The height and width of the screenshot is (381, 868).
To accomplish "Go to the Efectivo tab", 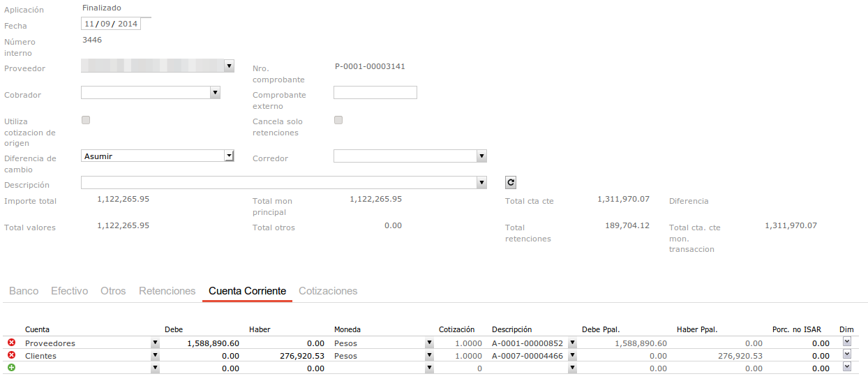I will (x=69, y=291).
